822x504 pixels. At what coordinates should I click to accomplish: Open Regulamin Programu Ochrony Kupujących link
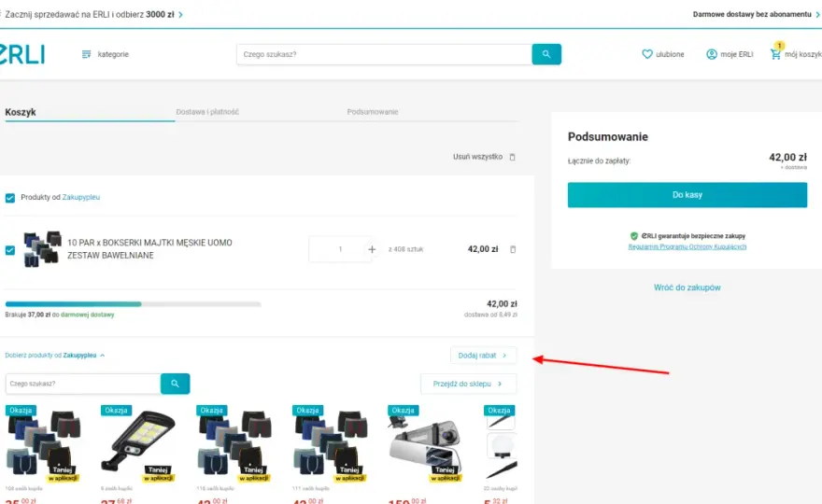tap(687, 246)
